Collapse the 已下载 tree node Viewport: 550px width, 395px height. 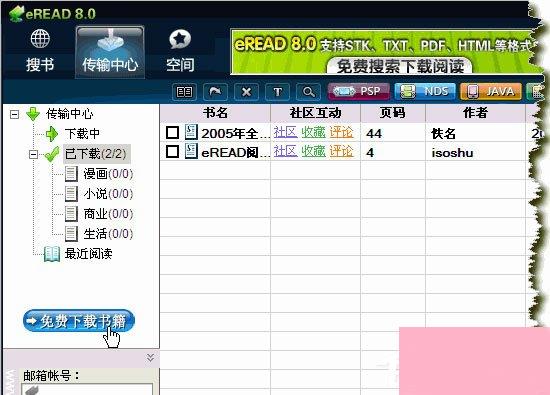click(33, 154)
